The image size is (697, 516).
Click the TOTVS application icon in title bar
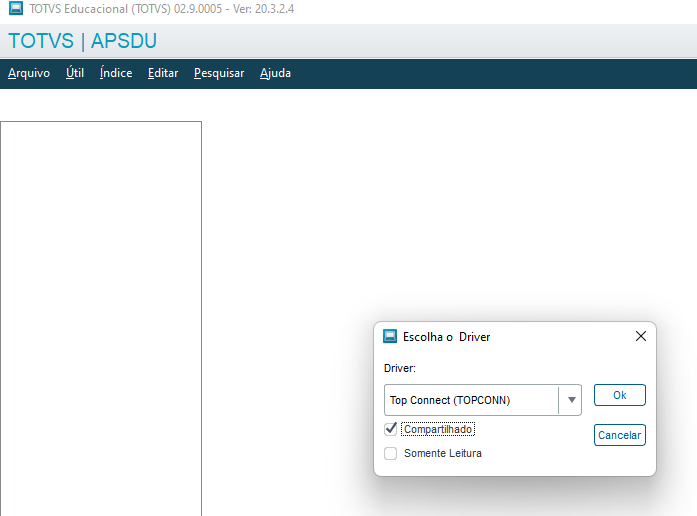click(16, 9)
